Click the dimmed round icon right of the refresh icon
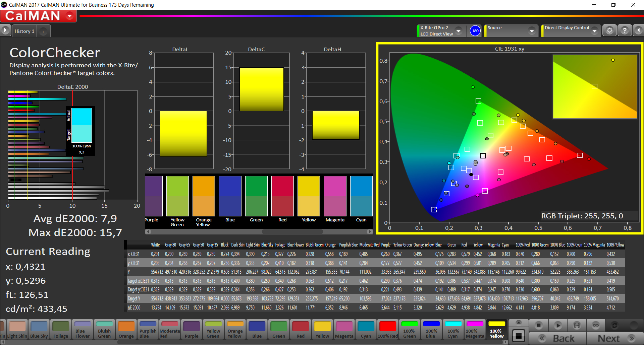Viewport: 644px width, 345px height. coord(634,325)
